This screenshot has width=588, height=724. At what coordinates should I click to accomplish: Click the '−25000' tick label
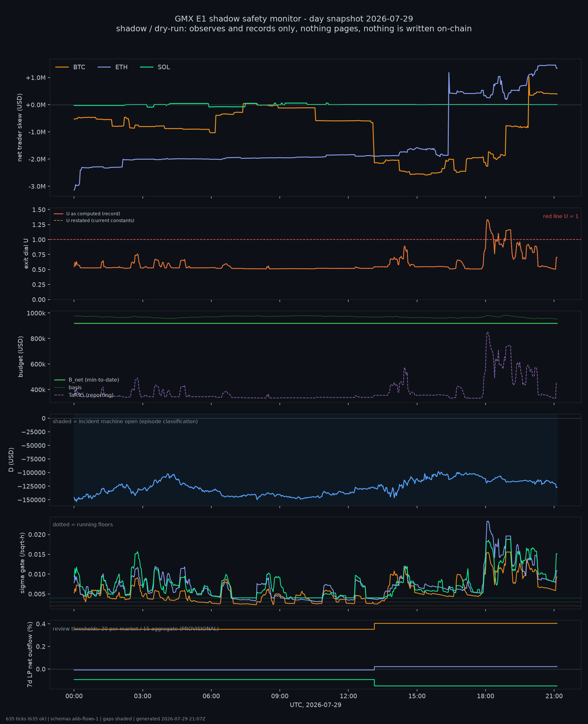[x=33, y=431]
